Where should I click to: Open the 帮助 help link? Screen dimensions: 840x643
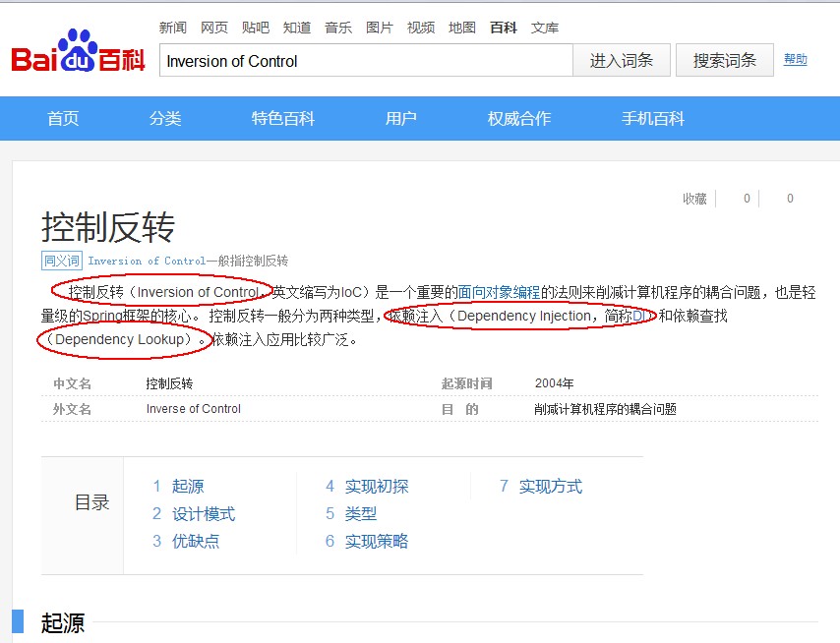tap(796, 59)
